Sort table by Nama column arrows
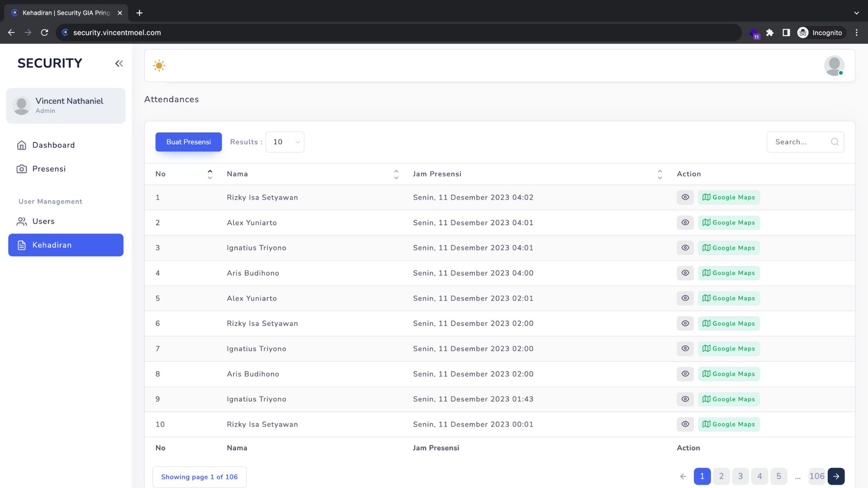 pyautogui.click(x=396, y=174)
